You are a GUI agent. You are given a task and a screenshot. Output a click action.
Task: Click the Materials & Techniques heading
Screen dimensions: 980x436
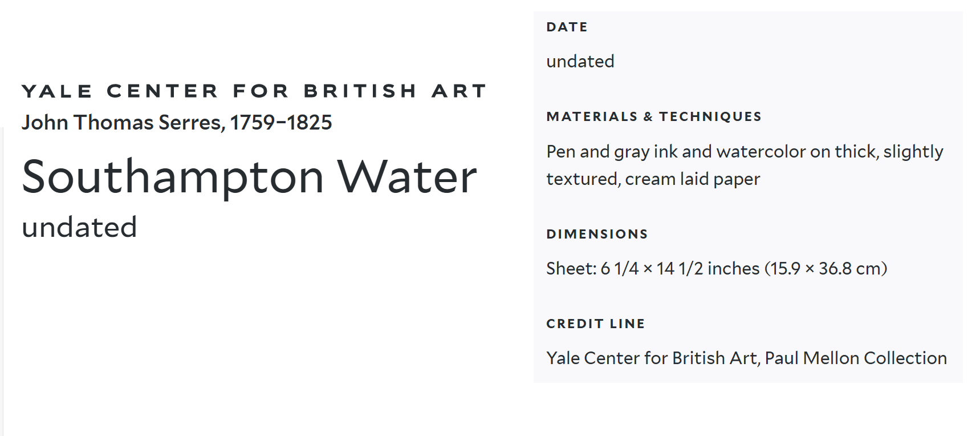click(x=653, y=117)
